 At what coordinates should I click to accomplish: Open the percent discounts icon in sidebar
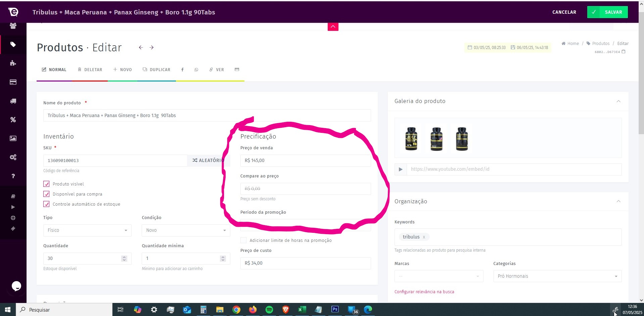[13, 120]
